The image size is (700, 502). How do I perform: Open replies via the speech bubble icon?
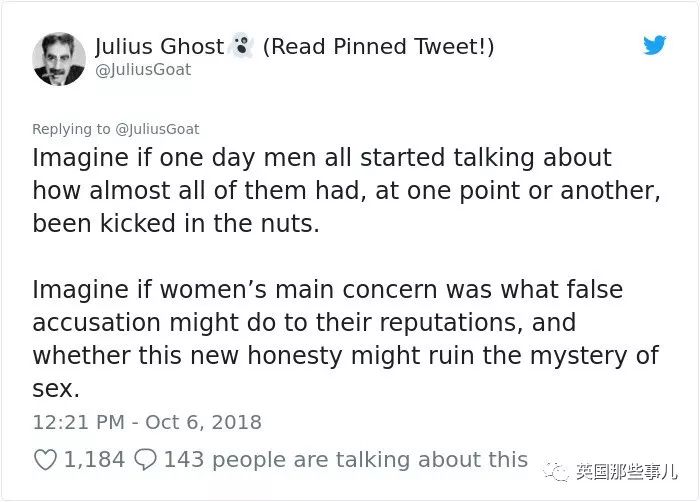click(x=146, y=460)
